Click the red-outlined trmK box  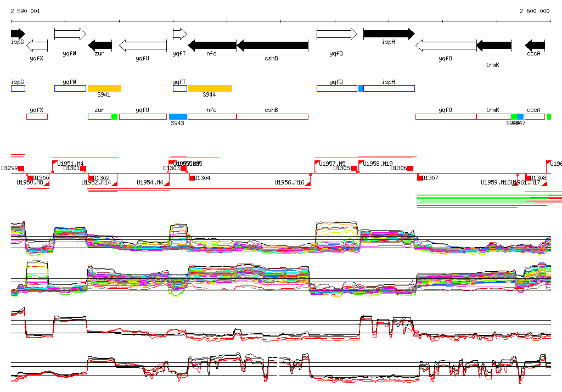point(493,116)
